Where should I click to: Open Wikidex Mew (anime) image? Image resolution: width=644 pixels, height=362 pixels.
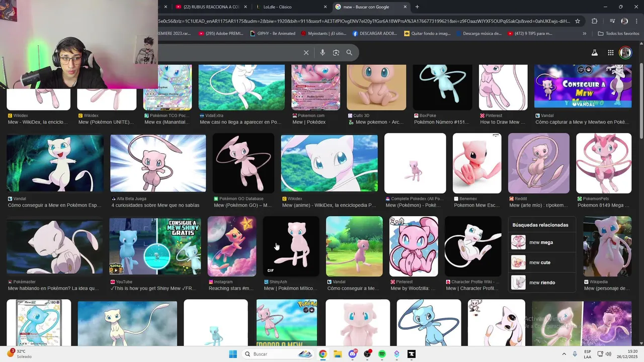(x=329, y=163)
